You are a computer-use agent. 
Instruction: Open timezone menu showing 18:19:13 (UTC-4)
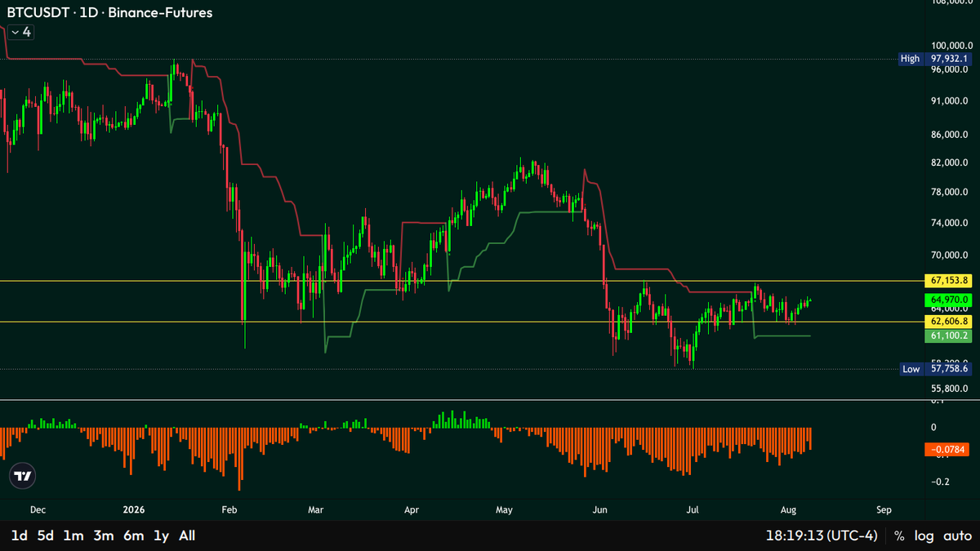point(822,536)
